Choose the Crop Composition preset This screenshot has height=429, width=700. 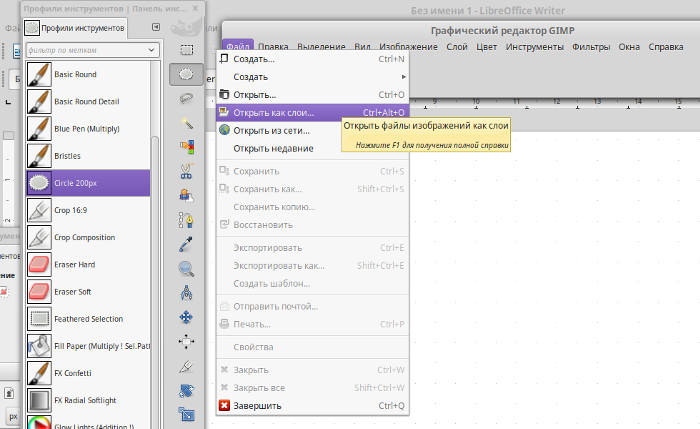coord(88,237)
